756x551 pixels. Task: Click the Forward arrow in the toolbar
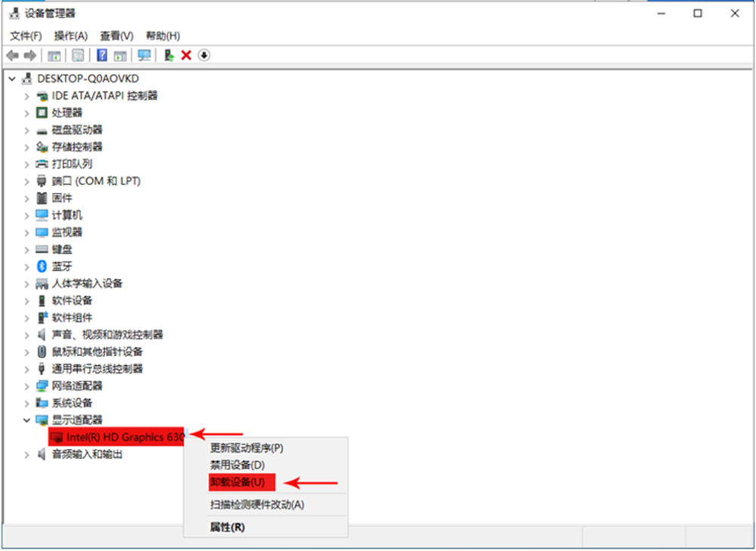(x=30, y=55)
